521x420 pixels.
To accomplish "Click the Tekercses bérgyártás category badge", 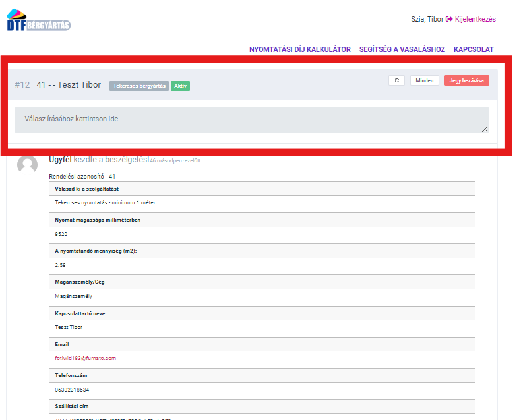I will pos(138,86).
